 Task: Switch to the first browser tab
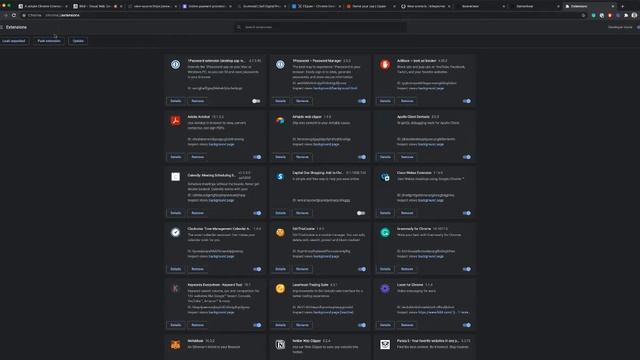pos(43,6)
